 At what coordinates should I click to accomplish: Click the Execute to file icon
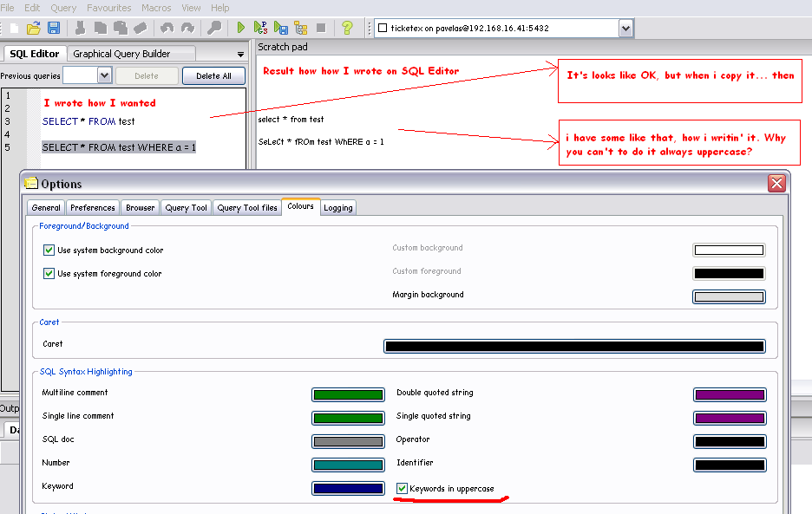(x=281, y=28)
